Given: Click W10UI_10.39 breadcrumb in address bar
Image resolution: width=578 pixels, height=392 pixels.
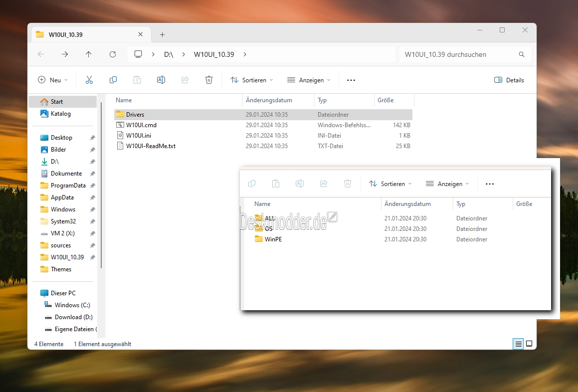Looking at the screenshot, I should [214, 54].
